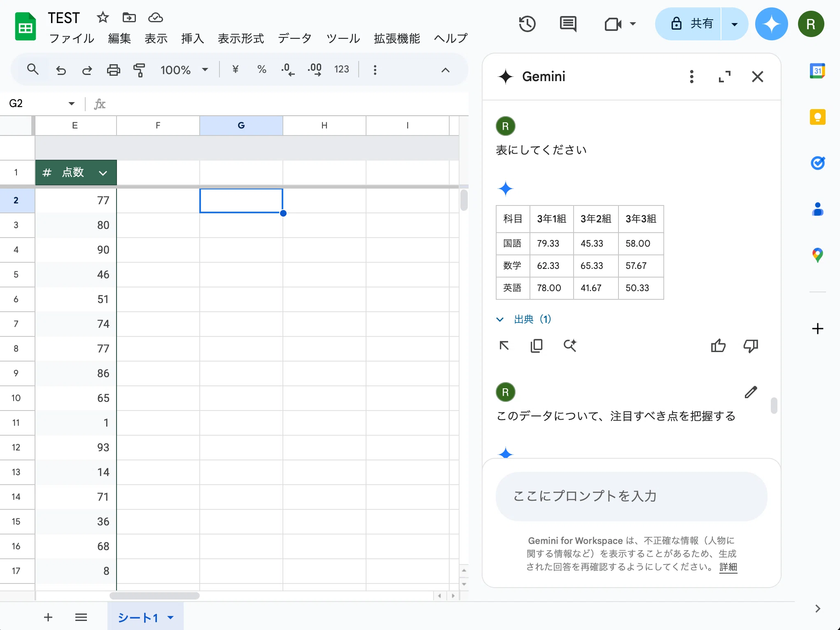The width and height of the screenshot is (840, 630).
Task: Open the Google Sheets home icon
Action: click(26, 27)
